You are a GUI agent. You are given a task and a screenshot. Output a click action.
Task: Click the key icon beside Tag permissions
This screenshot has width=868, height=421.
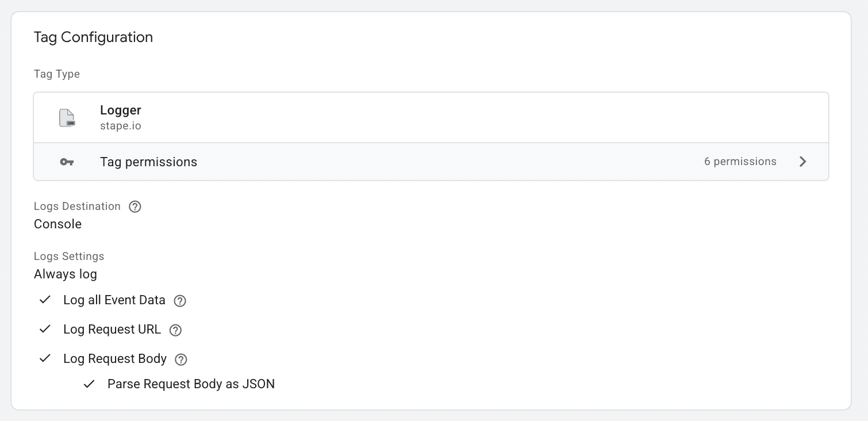pos(67,162)
